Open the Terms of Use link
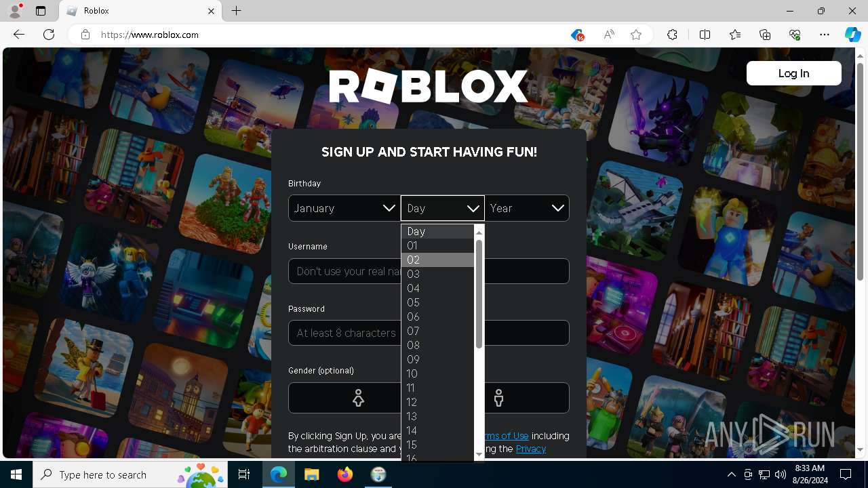This screenshot has width=868, height=488. (505, 436)
